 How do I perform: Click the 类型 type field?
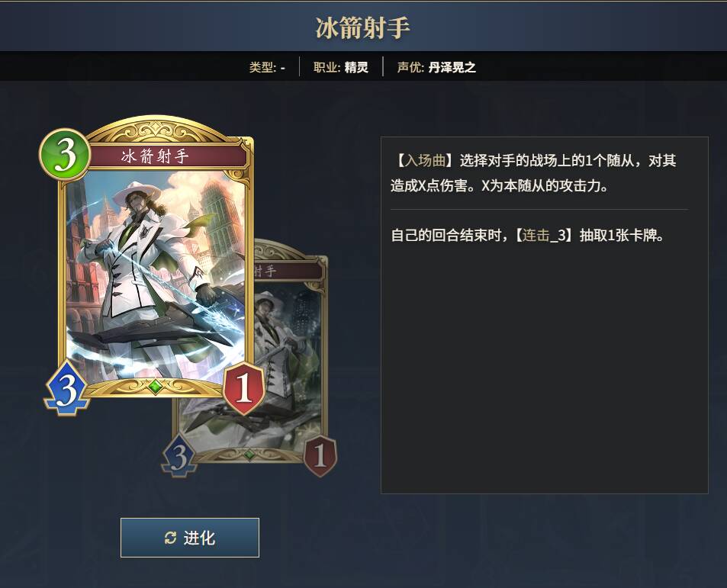[267, 67]
